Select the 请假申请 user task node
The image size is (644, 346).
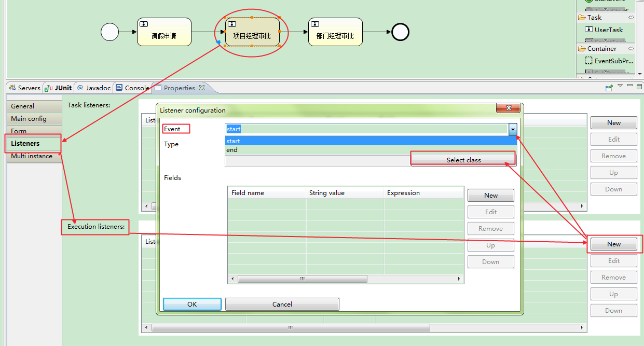click(x=164, y=32)
